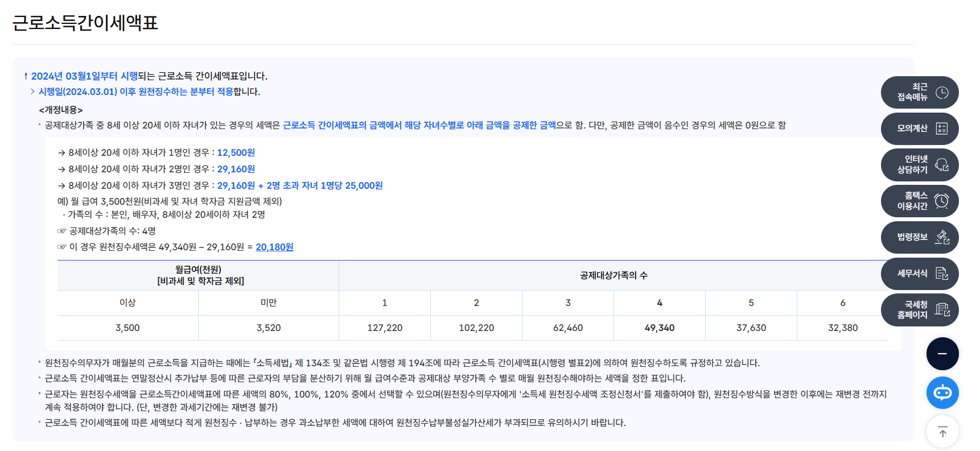Select the 12,500원 deduction amount
980x451 pixels.
click(236, 152)
